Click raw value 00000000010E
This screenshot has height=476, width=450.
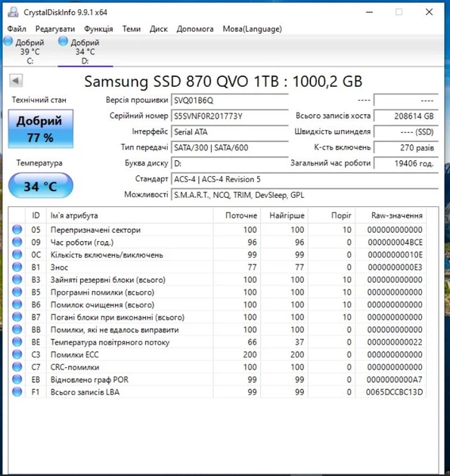point(395,255)
